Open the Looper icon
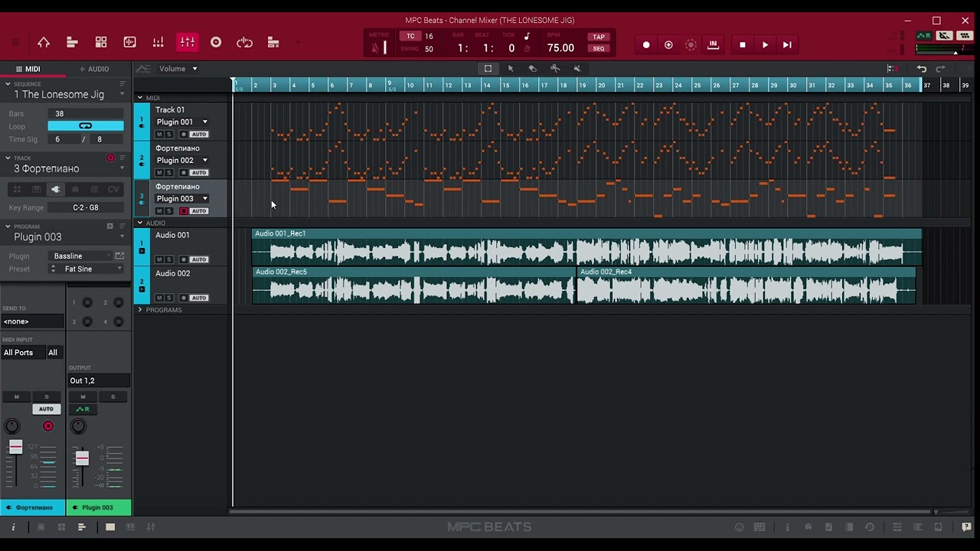The image size is (980, 551). point(244,43)
